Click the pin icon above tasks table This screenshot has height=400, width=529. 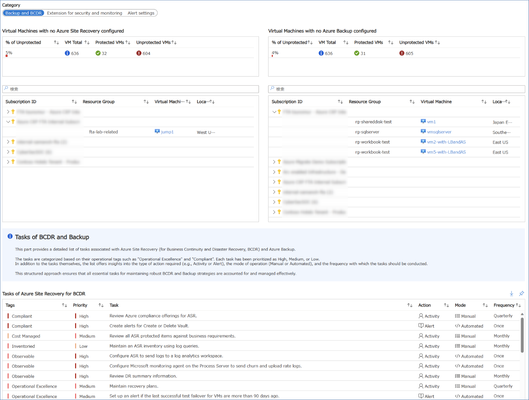[x=521, y=294]
